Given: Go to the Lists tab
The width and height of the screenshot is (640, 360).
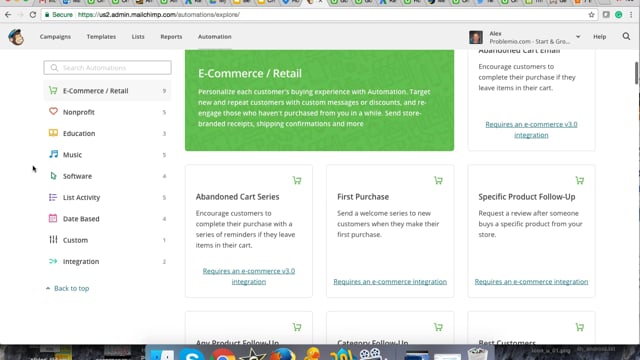Looking at the screenshot, I should point(138,37).
